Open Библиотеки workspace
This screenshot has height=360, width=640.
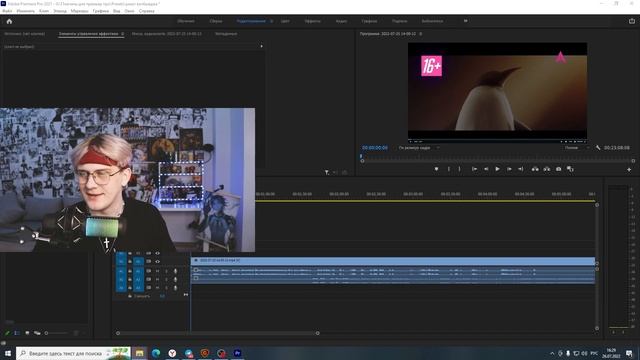click(x=432, y=21)
